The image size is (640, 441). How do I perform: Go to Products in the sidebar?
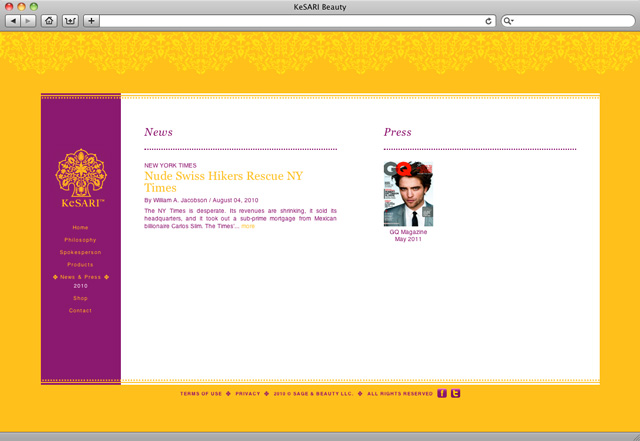click(80, 265)
